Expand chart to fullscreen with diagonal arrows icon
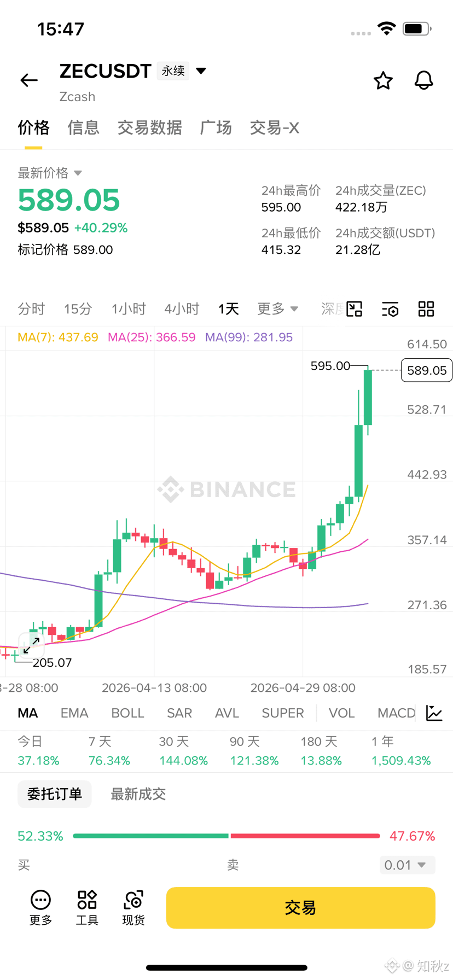The height and width of the screenshot is (980, 453). (x=31, y=645)
